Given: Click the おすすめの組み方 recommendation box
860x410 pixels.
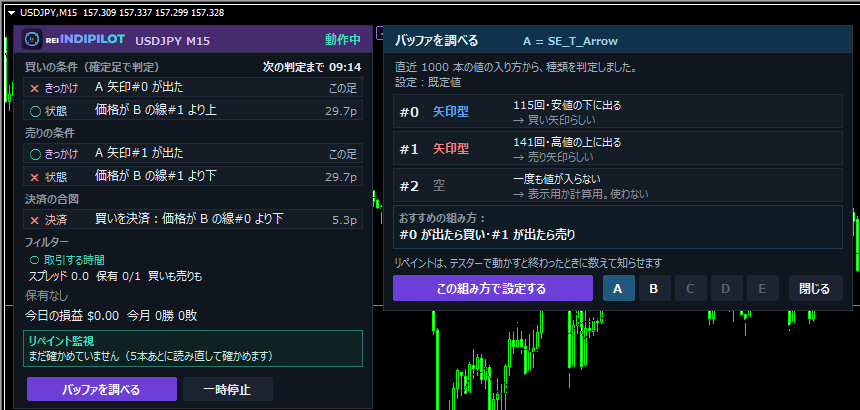Looking at the screenshot, I should 618,227.
